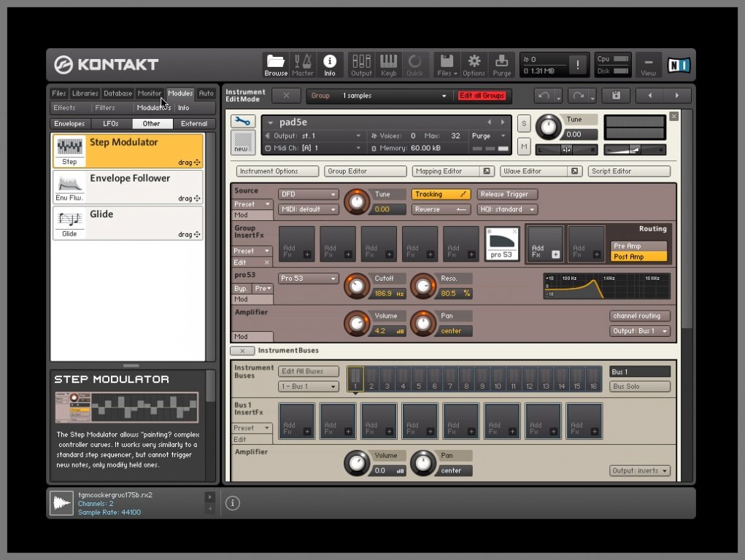Enable Bus Solo
This screenshot has height=560, width=745.
(x=639, y=386)
